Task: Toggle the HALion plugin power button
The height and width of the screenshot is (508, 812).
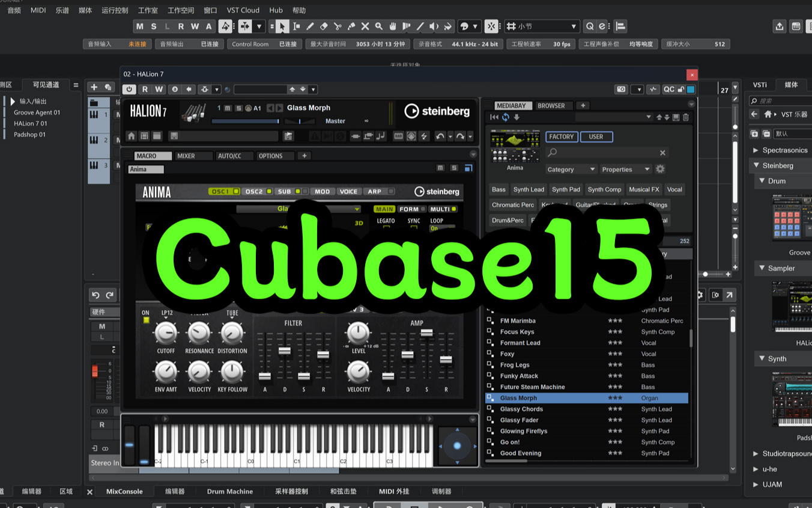Action: (x=129, y=90)
